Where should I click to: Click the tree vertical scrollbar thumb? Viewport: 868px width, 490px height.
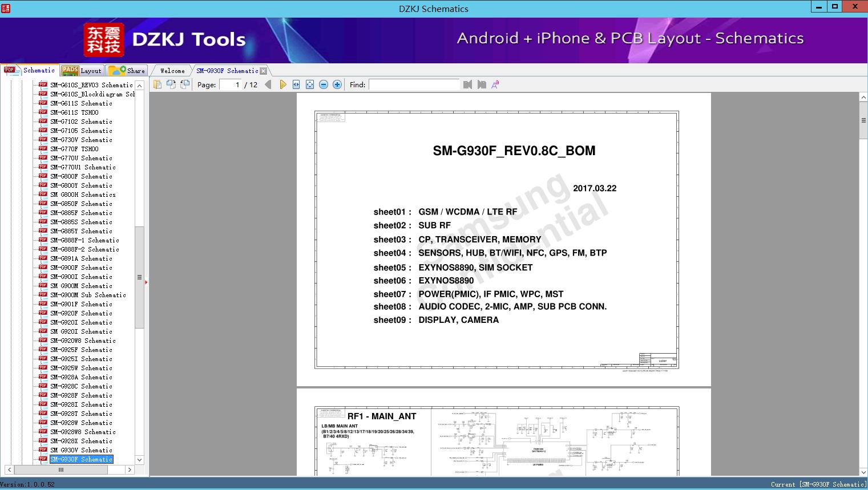[x=139, y=277]
